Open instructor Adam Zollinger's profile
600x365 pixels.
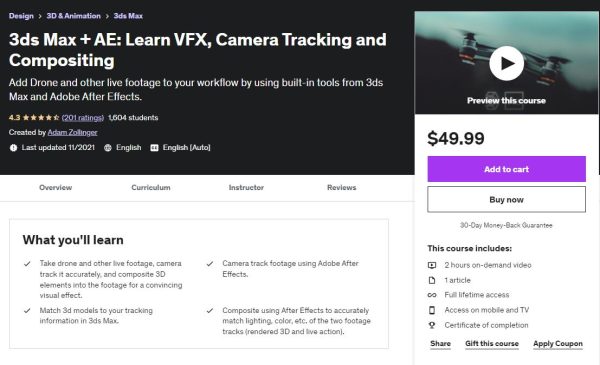[72, 132]
